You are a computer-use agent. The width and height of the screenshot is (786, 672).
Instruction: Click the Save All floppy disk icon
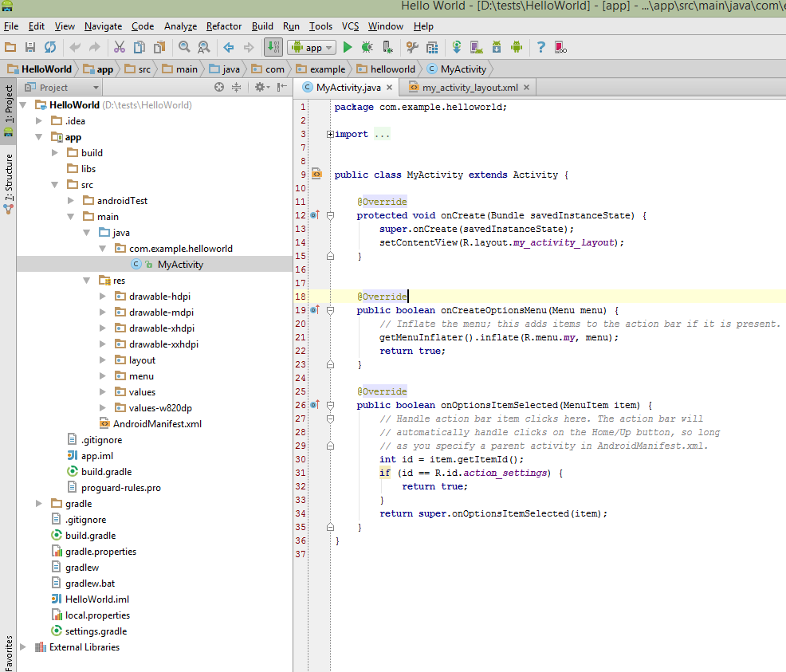pos(30,48)
